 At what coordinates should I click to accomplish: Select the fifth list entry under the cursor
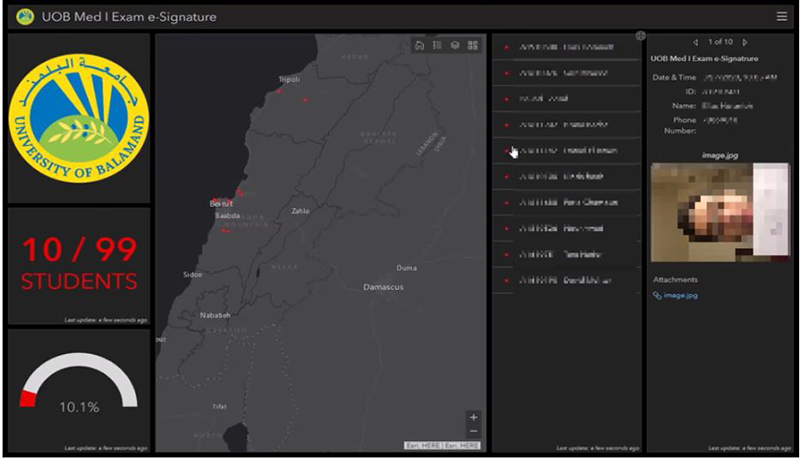coord(565,151)
